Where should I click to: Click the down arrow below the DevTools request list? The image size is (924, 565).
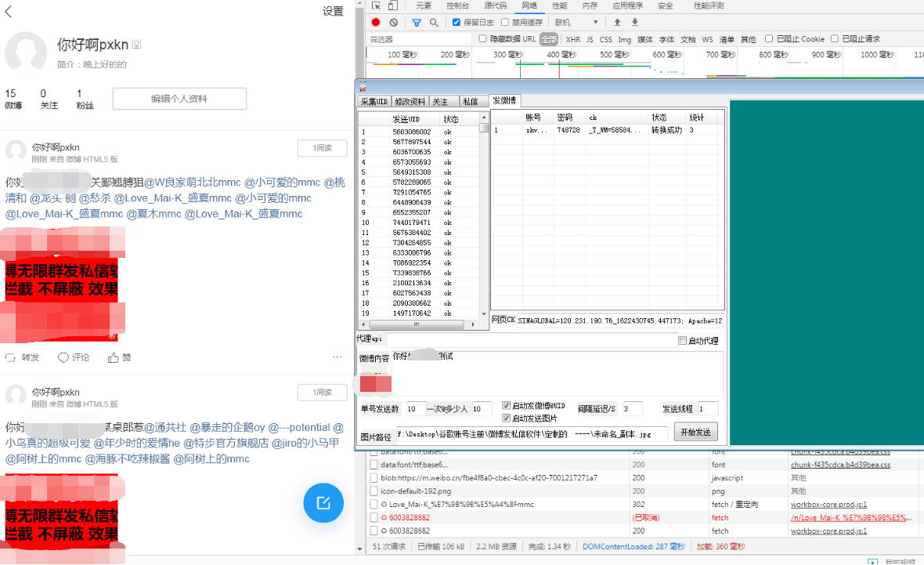tap(360, 549)
